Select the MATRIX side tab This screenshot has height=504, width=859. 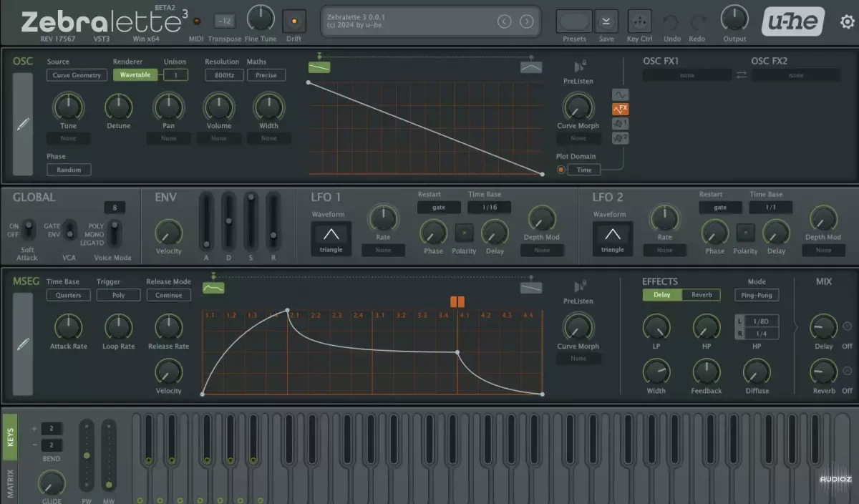10,484
